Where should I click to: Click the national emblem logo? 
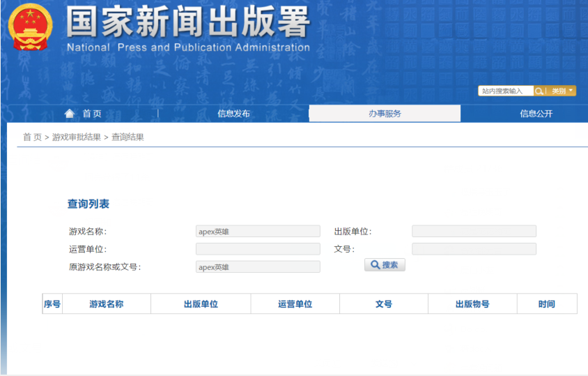tap(30, 27)
